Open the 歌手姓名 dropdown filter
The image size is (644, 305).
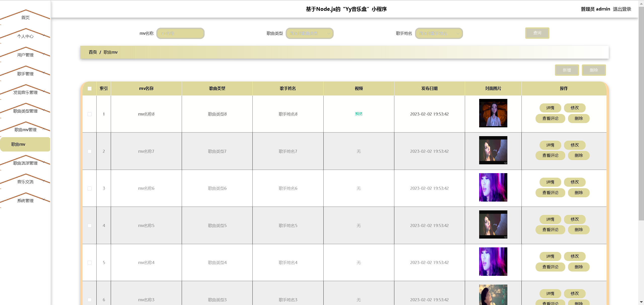(x=439, y=33)
